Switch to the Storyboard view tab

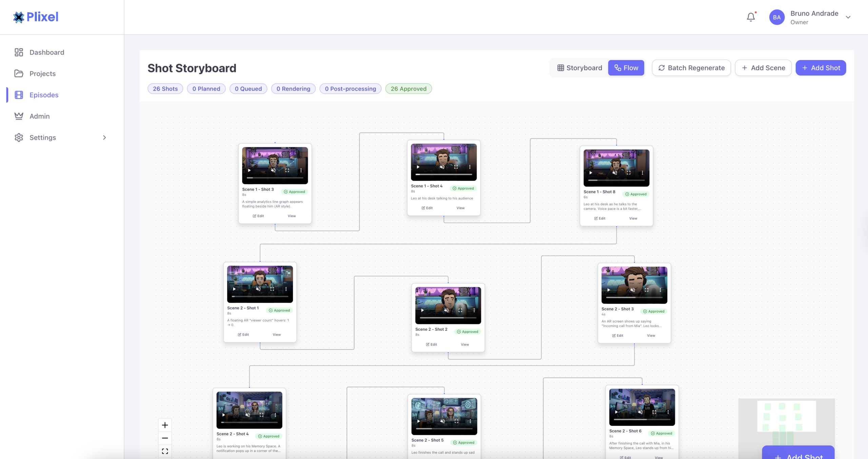click(x=579, y=68)
